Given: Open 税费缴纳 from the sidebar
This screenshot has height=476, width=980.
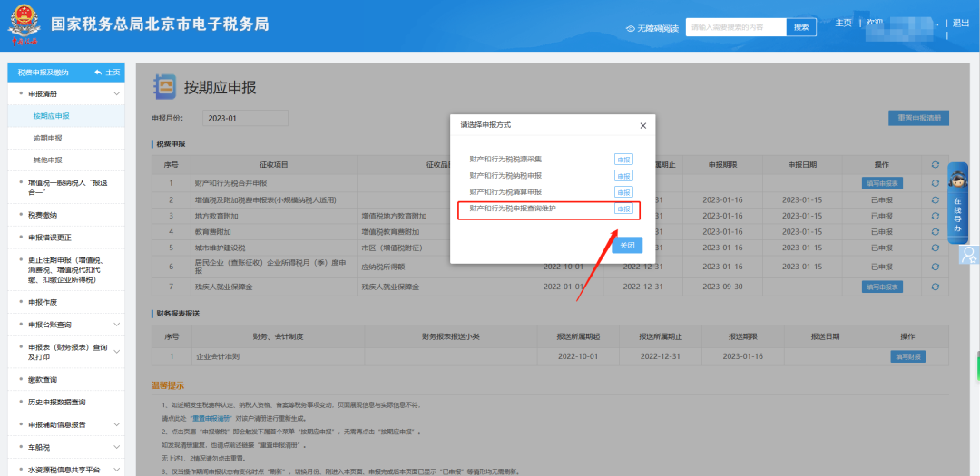Looking at the screenshot, I should [x=43, y=215].
